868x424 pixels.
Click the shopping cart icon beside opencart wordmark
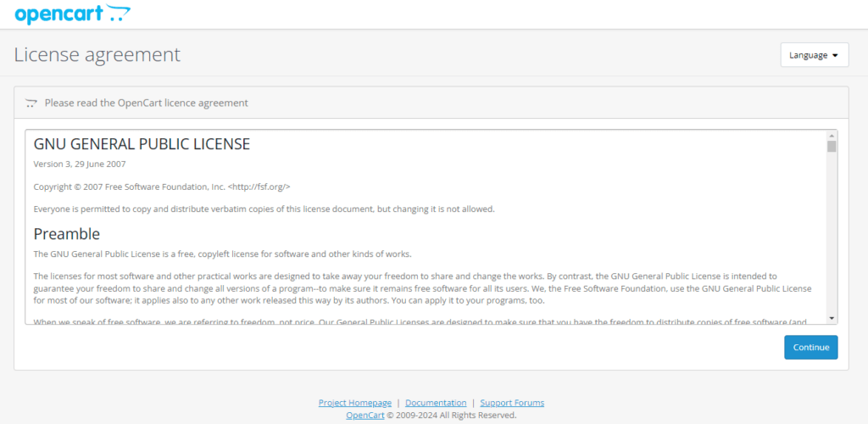tap(120, 14)
